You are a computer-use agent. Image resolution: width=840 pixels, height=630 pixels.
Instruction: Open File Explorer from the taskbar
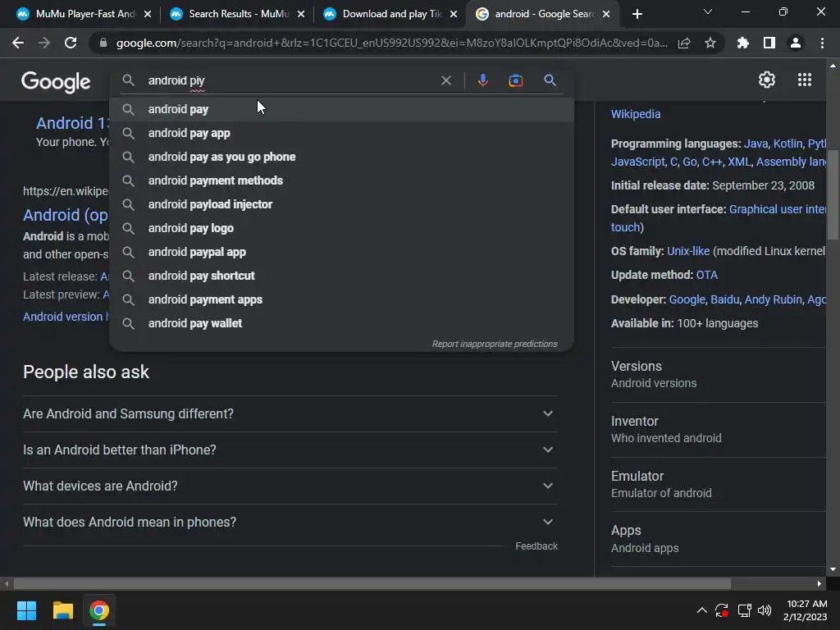tap(62, 610)
